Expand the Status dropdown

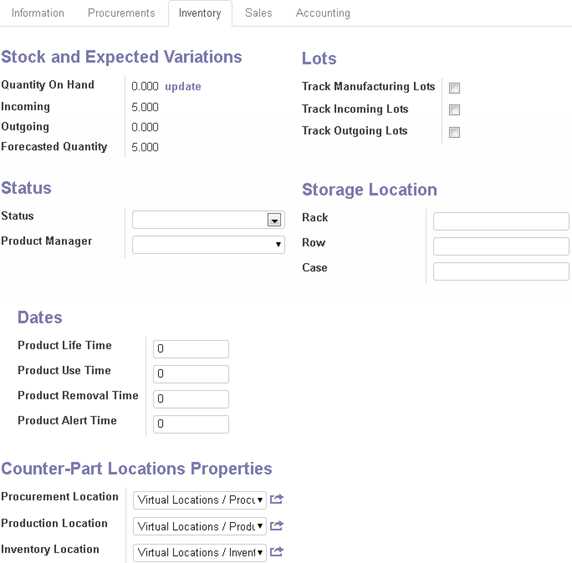pyautogui.click(x=208, y=220)
